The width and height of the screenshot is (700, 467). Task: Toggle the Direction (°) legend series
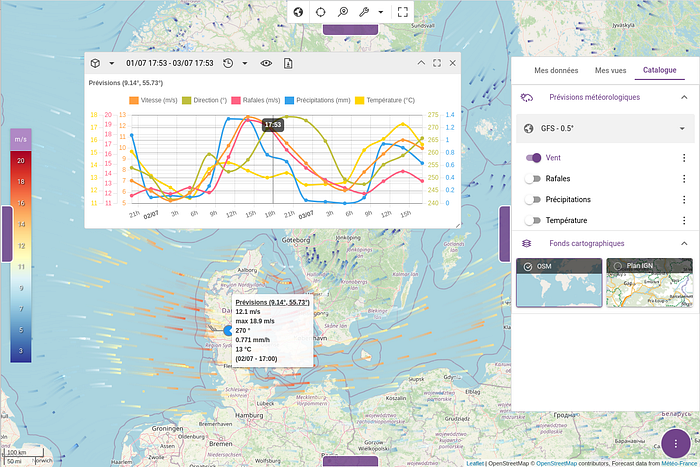[x=204, y=100]
